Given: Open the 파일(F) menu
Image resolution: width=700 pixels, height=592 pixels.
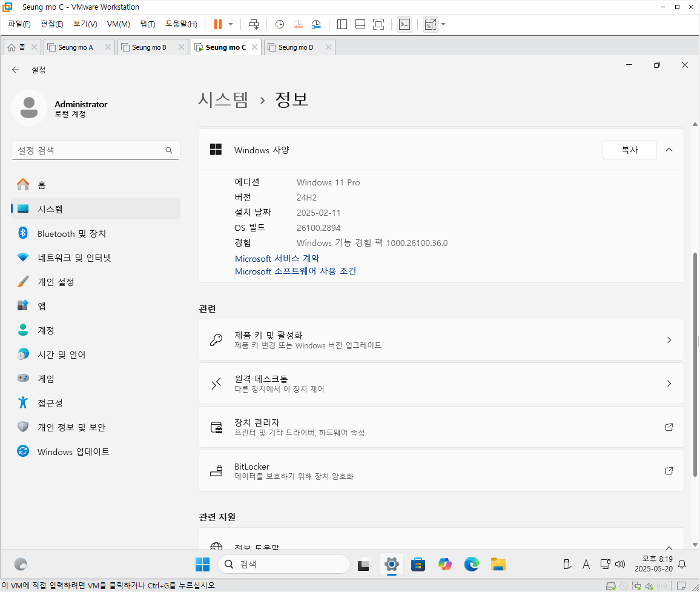Looking at the screenshot, I should [19, 24].
